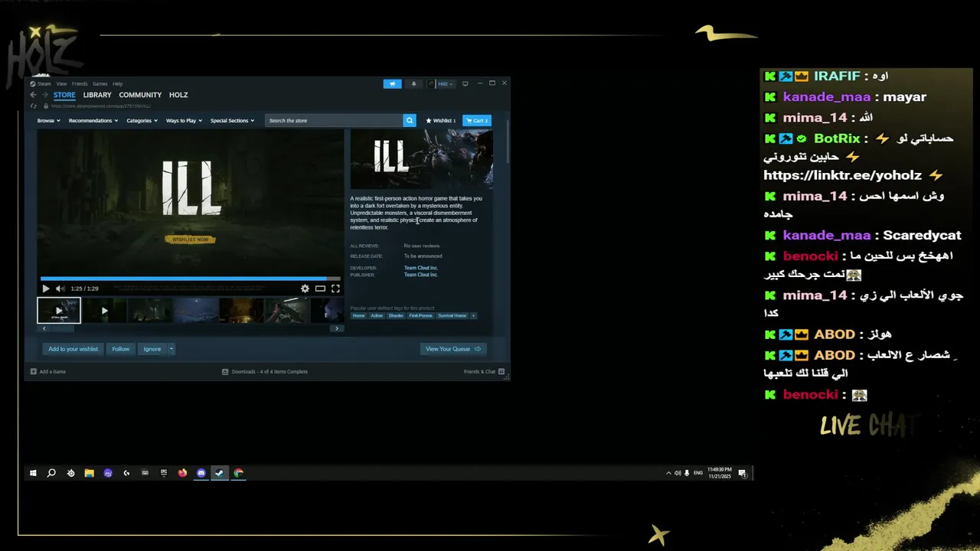Viewport: 980px width, 551px height.
Task: Click View Your Queue button
Action: [x=453, y=349]
